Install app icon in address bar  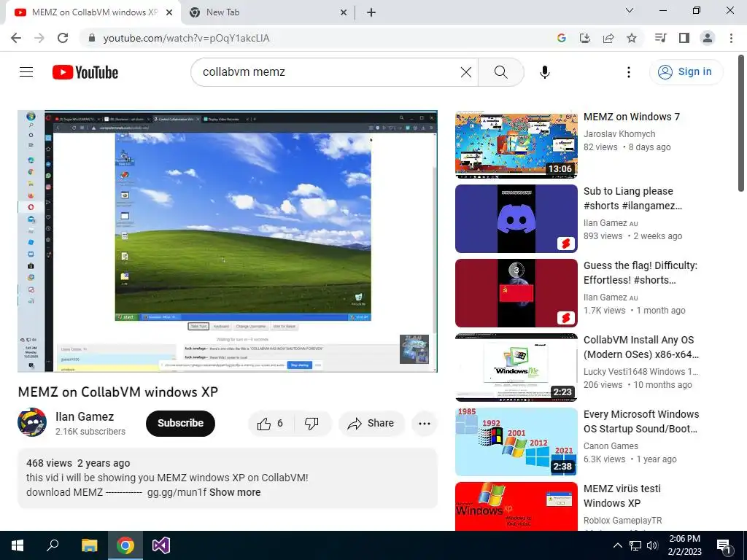pyautogui.click(x=584, y=38)
